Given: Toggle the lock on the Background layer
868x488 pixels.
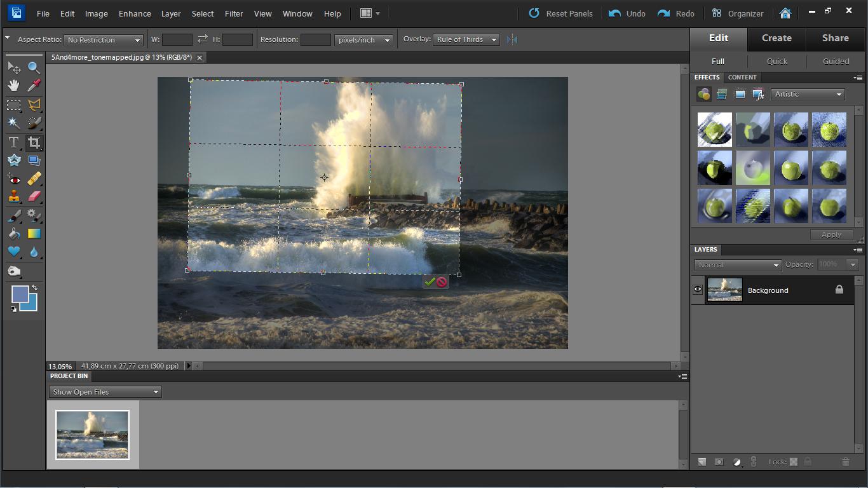Looking at the screenshot, I should point(839,290).
